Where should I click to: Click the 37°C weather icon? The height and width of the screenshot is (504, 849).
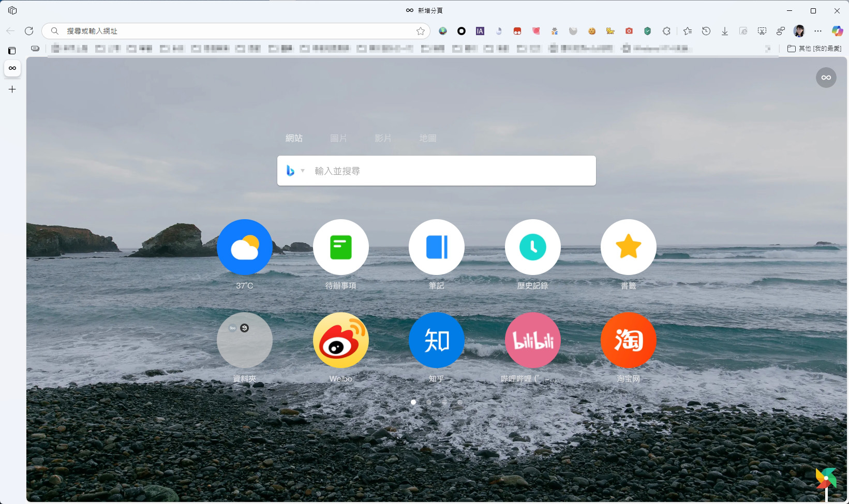tap(245, 247)
